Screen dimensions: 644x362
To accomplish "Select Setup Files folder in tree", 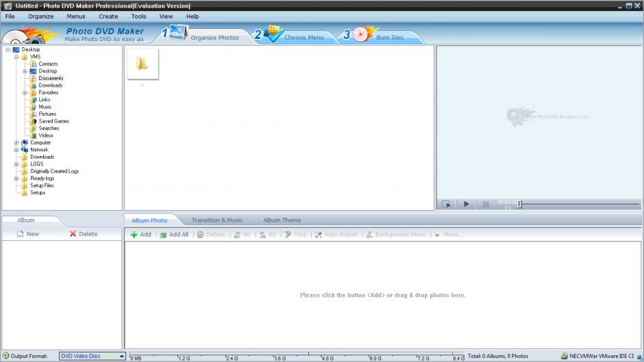I will pos(42,185).
